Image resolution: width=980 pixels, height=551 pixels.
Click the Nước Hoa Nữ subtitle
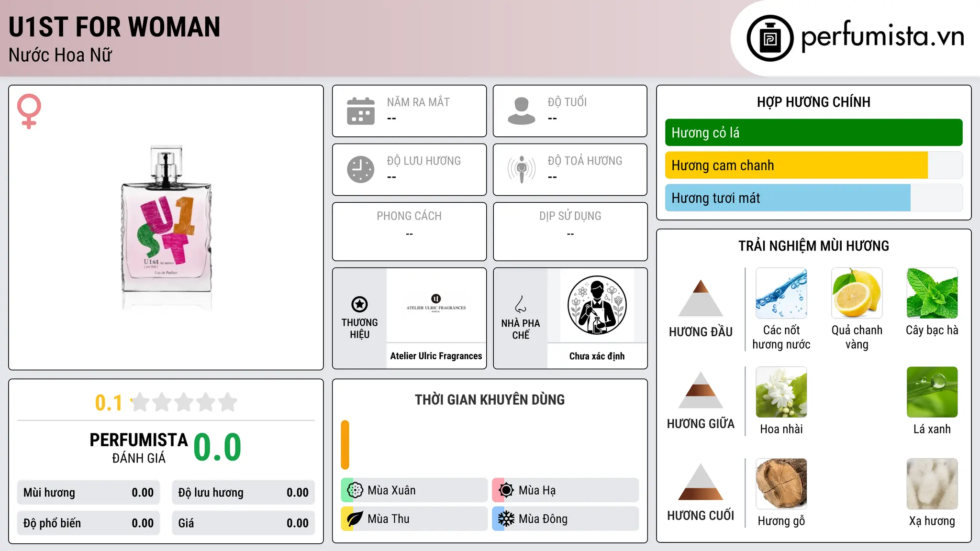[x=60, y=55]
